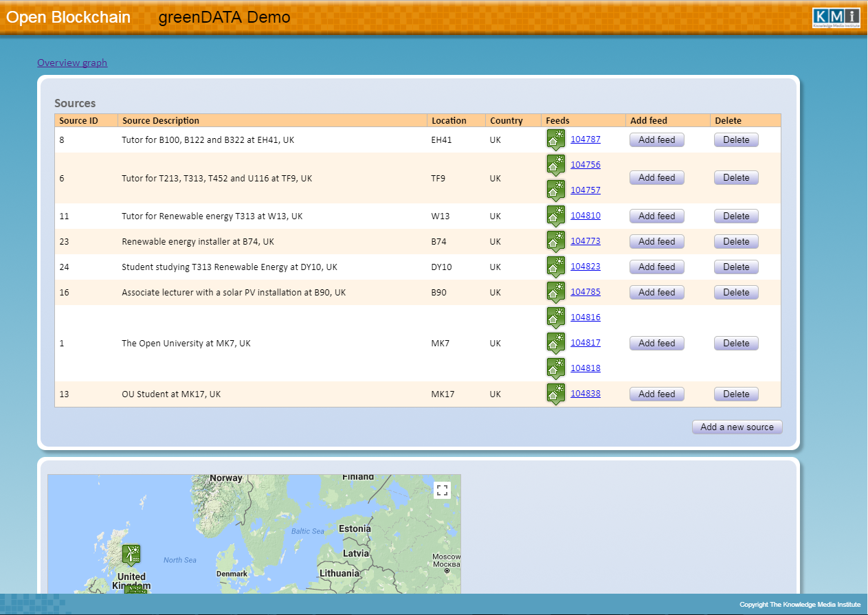Toggle fullscreen view on the map

point(442,490)
